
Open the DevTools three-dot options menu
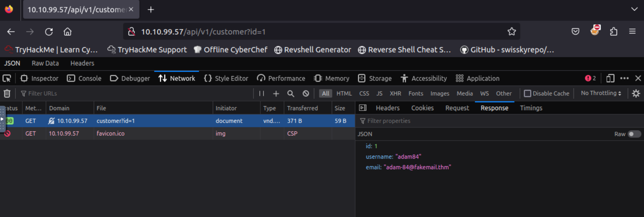tap(624, 79)
